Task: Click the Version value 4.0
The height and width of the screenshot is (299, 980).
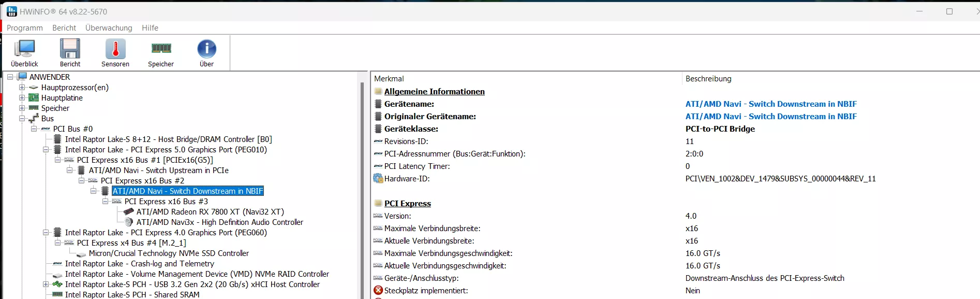Action: pyautogui.click(x=691, y=216)
